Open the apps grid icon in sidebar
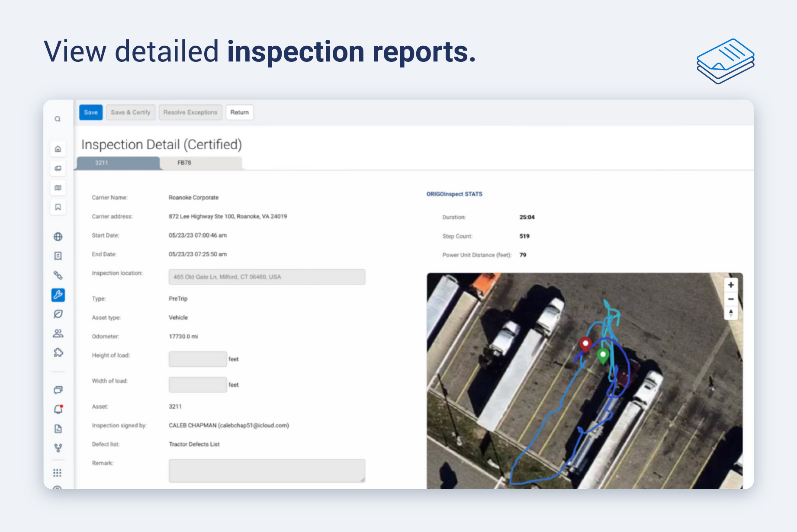Image resolution: width=797 pixels, height=532 pixels. tap(58, 473)
